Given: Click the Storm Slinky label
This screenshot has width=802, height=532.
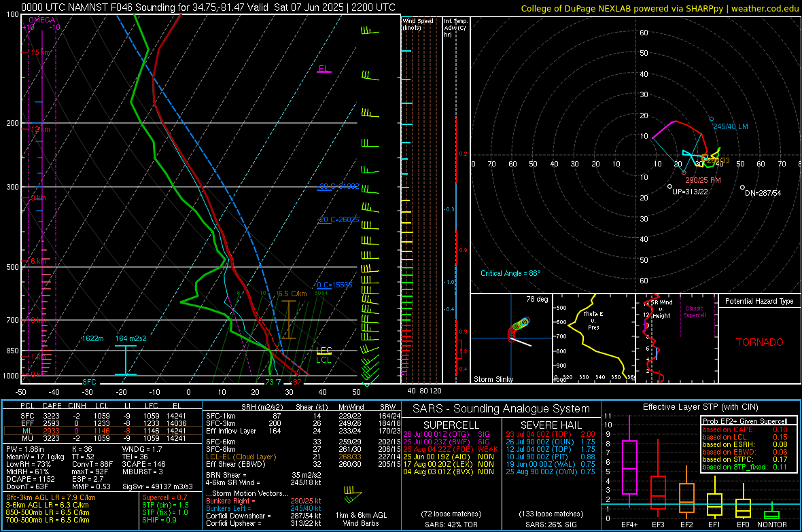Looking at the screenshot, I should click(x=493, y=379).
